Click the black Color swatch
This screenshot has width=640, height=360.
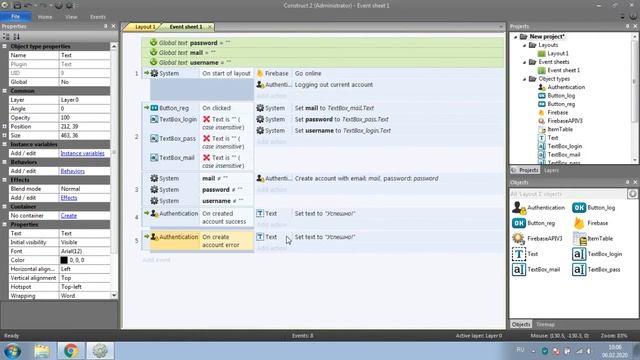64,260
